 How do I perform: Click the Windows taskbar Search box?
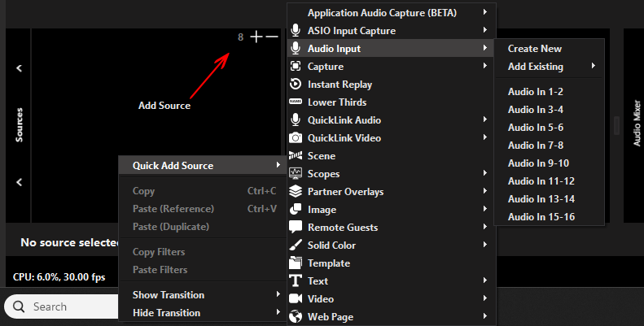pyautogui.click(x=62, y=306)
